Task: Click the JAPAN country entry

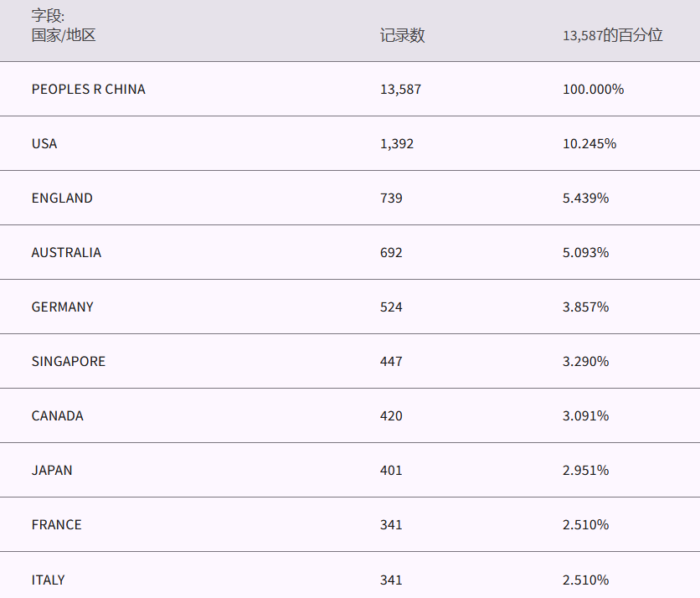Action: [52, 470]
